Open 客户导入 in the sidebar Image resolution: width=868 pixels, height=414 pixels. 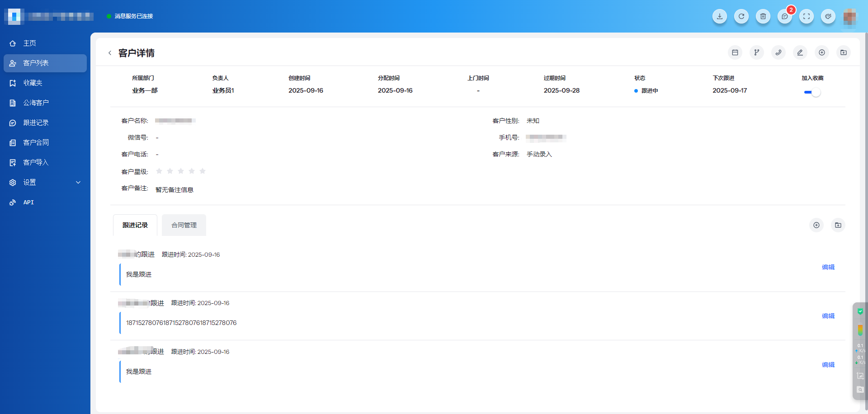(45, 163)
